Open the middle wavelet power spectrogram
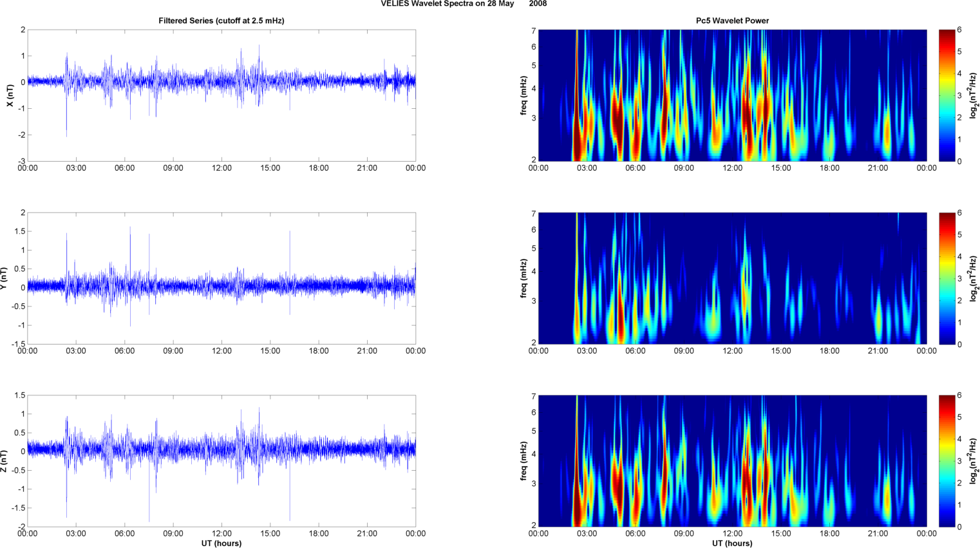 732,278
